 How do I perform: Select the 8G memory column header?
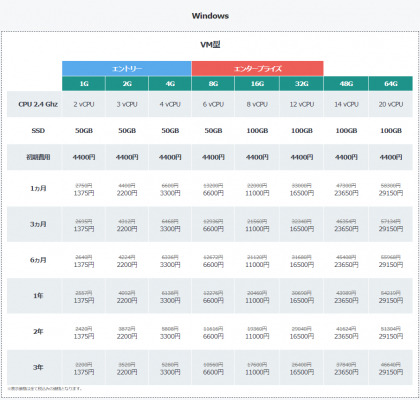(213, 84)
